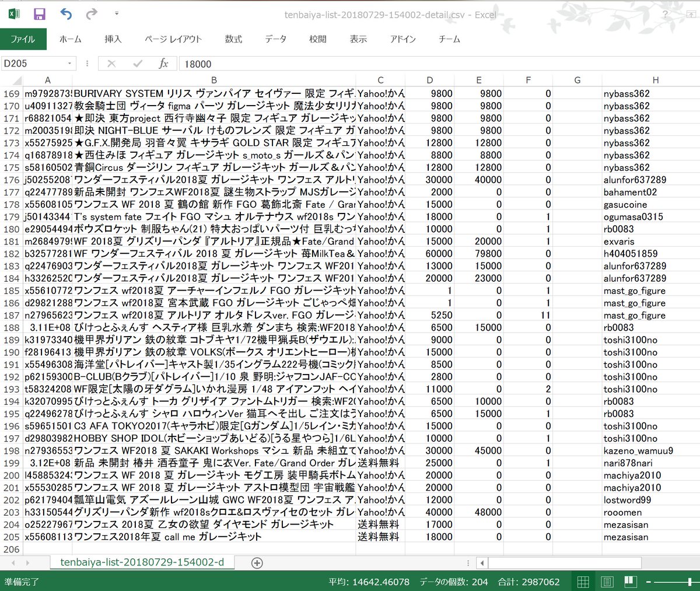Image resolution: width=700 pixels, height=591 pixels.
Task: Open the チーム ribbon tab
Action: (x=449, y=39)
